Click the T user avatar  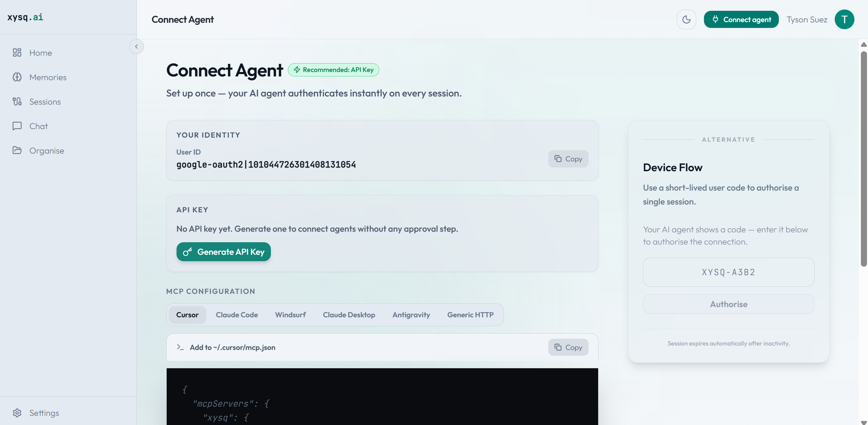[844, 20]
